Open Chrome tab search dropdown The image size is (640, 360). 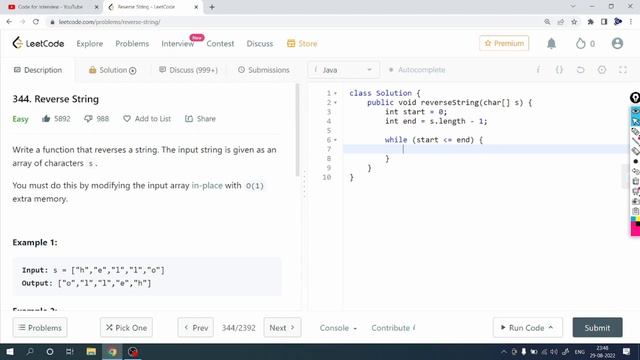click(x=573, y=7)
